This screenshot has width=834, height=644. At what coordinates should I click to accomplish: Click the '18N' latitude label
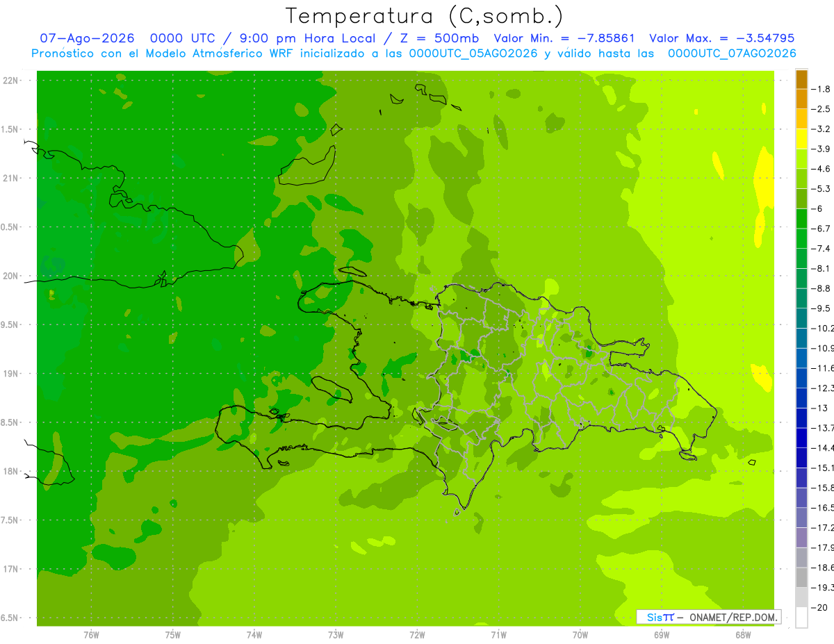coord(10,472)
